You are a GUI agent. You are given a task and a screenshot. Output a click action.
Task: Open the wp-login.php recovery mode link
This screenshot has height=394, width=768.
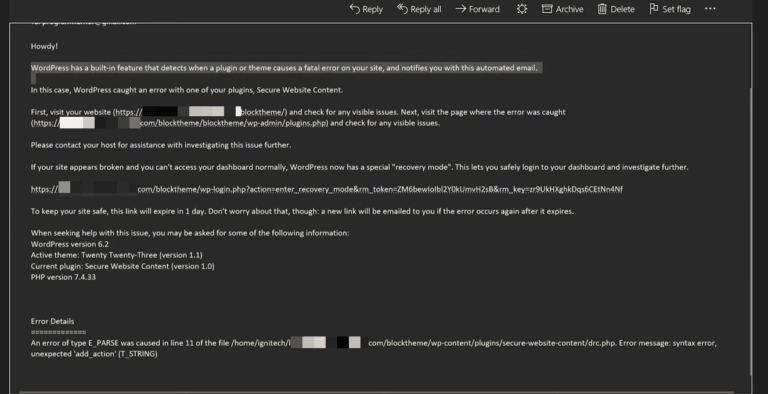click(x=327, y=189)
